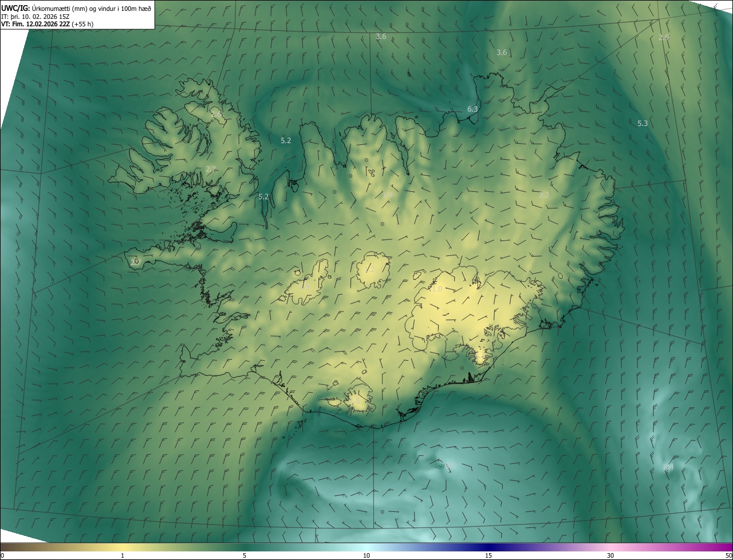Click the 30 tick on the color scale
Viewport: 733px width, 560px height.
610,555
